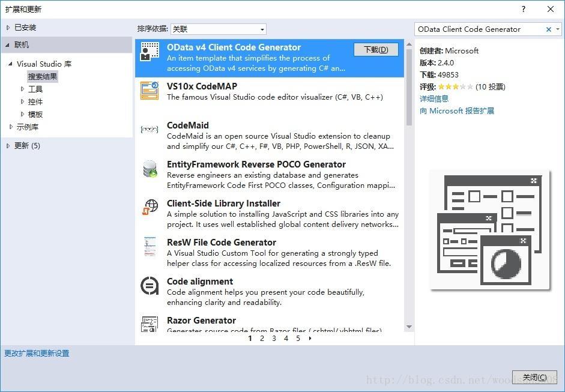Close the 扩展和更新 dialog window
565x392 pixels.
[550, 9]
